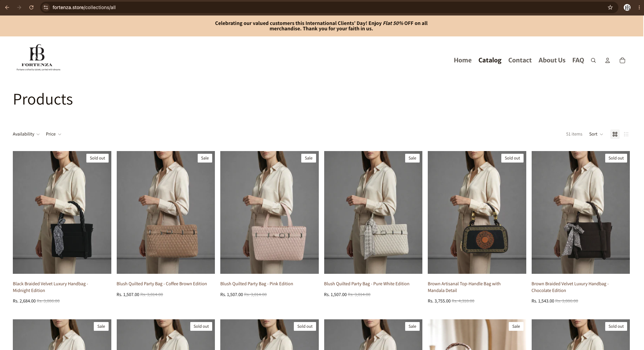Open the browser profile avatar
This screenshot has height=350, width=644.
[x=627, y=7]
